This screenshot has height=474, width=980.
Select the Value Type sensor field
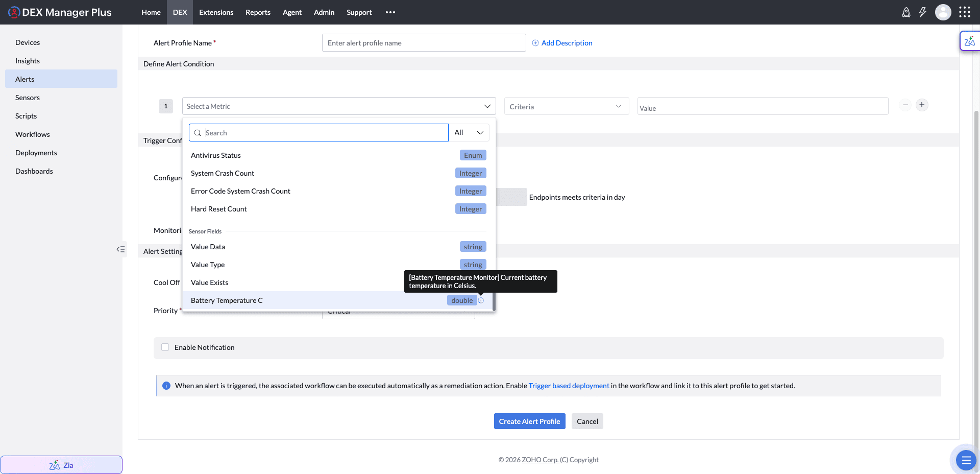337,265
